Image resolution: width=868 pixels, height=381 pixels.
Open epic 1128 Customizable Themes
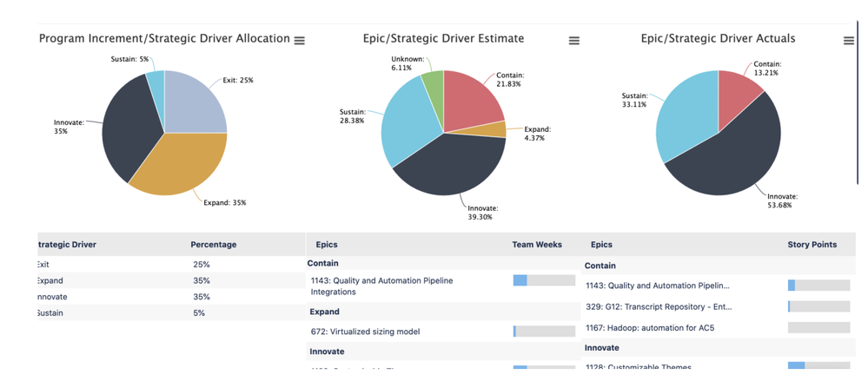point(639,366)
